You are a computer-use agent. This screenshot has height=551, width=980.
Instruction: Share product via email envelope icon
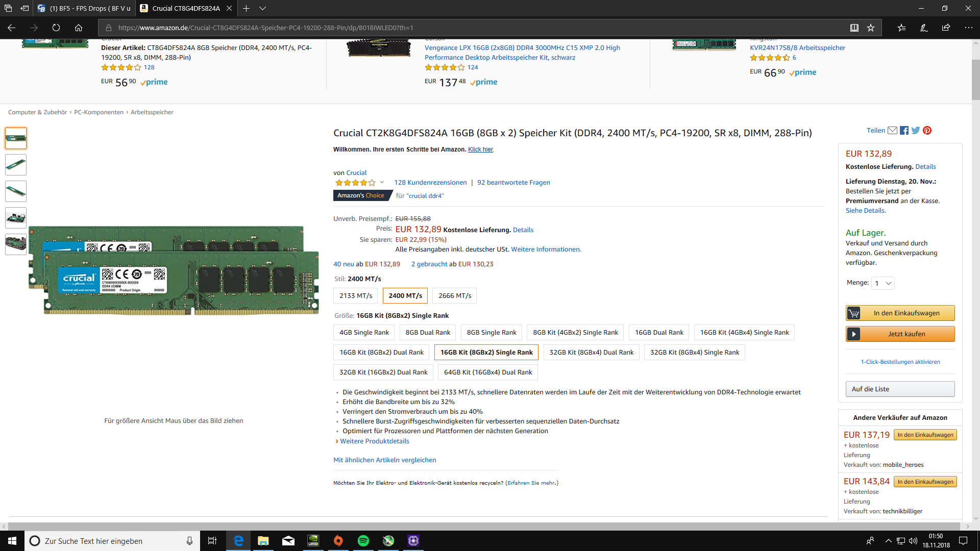892,131
